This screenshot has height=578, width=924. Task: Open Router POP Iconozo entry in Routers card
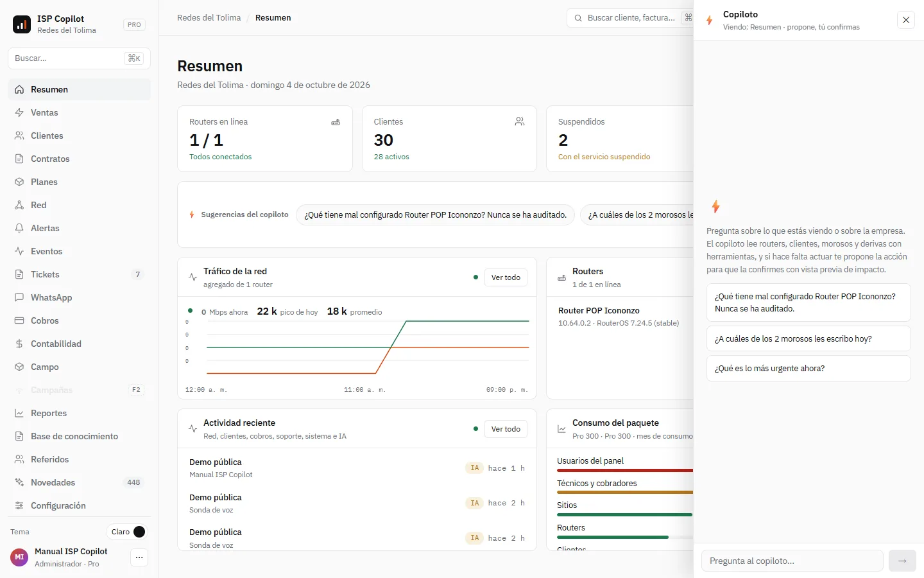(620, 316)
